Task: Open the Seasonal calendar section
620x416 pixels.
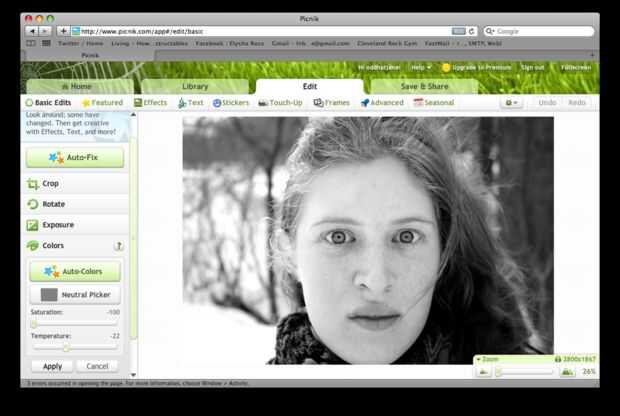Action: (x=433, y=103)
